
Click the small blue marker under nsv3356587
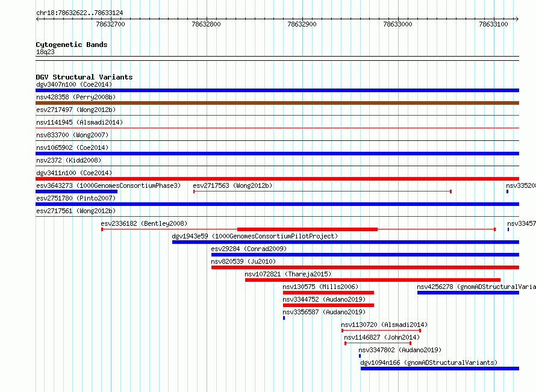[284, 318]
